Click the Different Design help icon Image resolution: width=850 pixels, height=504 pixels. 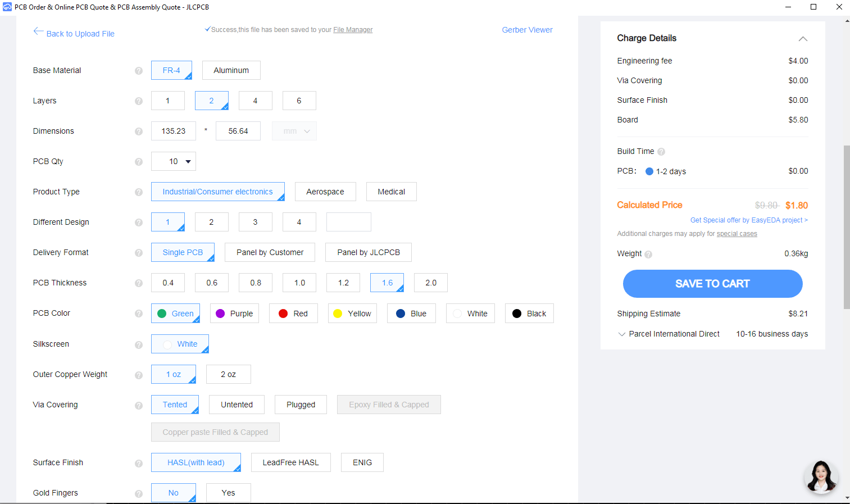139,223
